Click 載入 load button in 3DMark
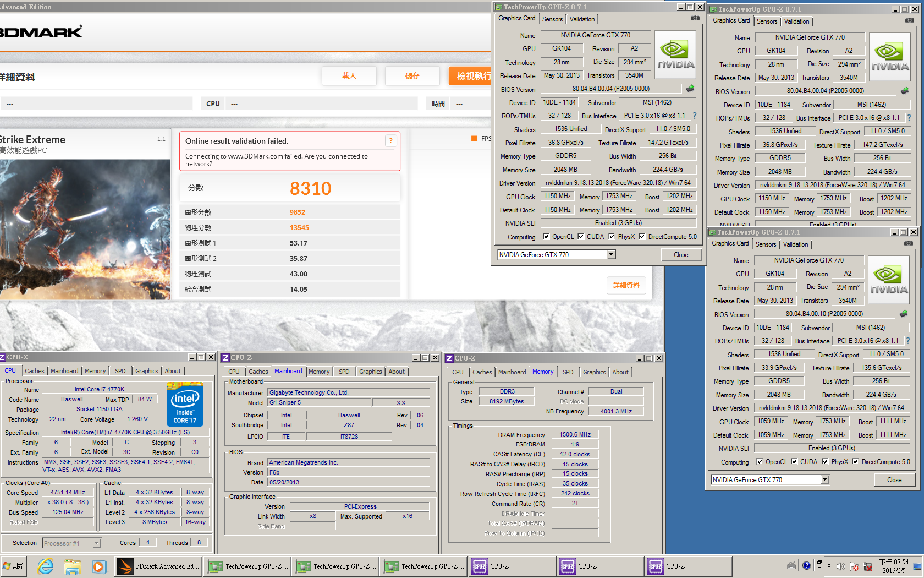 [x=349, y=75]
